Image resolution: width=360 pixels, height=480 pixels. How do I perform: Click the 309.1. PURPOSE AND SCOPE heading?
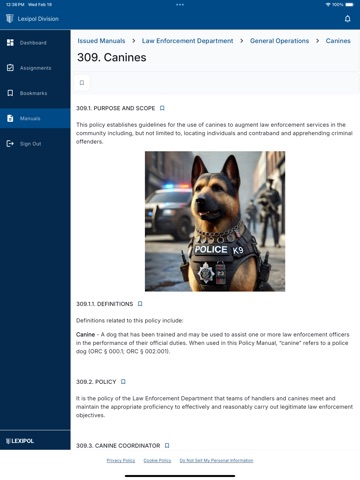coord(116,108)
